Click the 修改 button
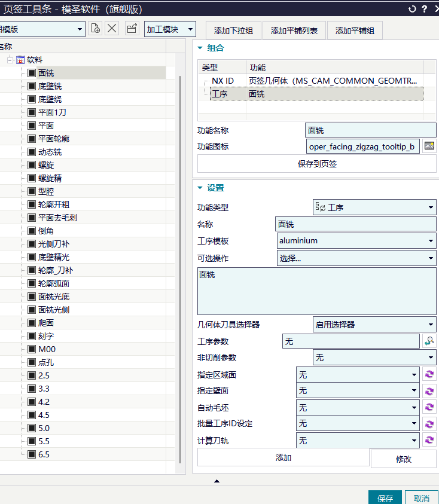439x504 pixels. click(x=404, y=459)
